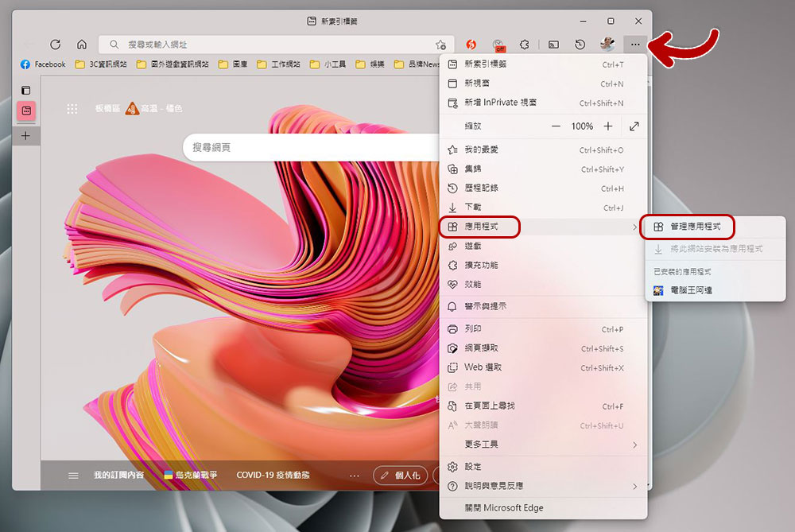Open the 3C資訊網站 bookmark folder
This screenshot has width=795, height=532.
pyautogui.click(x=103, y=64)
